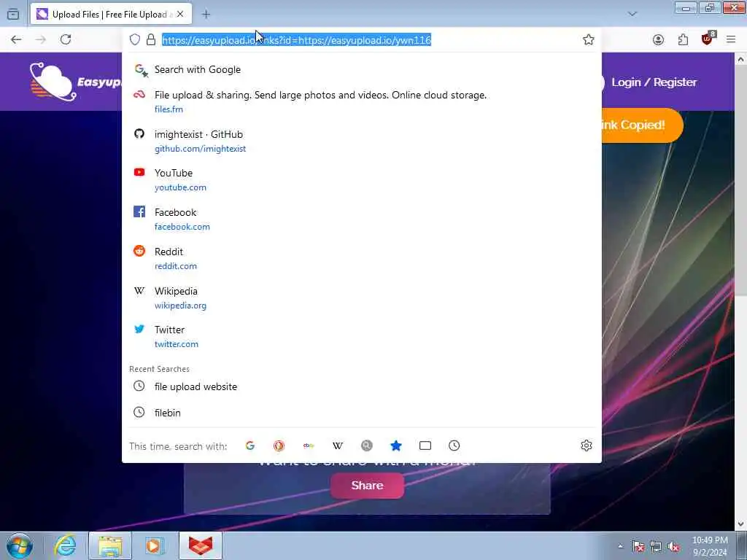Open the Facebook suggestion
Viewport: 747px width, 560px height.
point(362,219)
